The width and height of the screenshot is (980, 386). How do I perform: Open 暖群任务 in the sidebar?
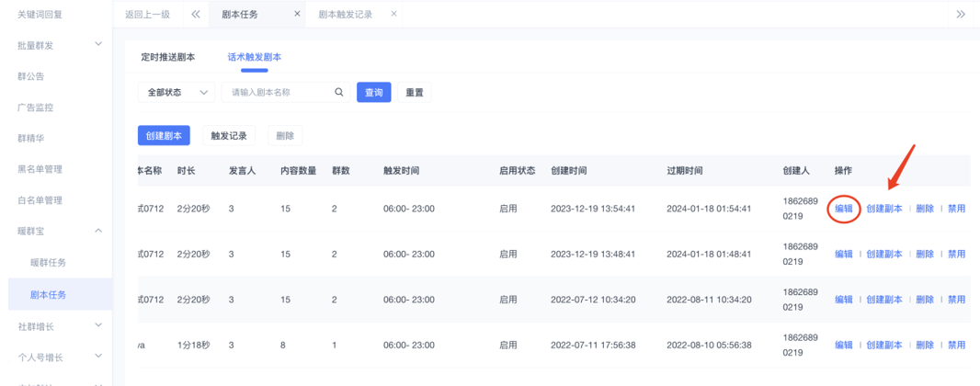pos(48,263)
